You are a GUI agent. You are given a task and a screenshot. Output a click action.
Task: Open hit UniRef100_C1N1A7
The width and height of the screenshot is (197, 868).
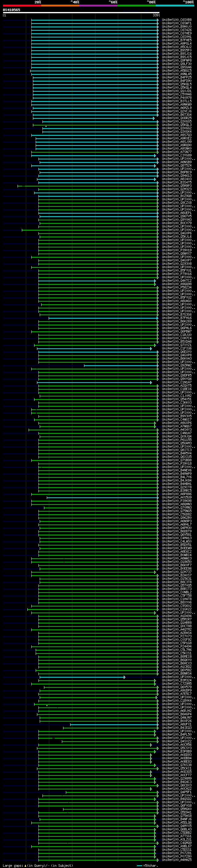coord(177,382)
